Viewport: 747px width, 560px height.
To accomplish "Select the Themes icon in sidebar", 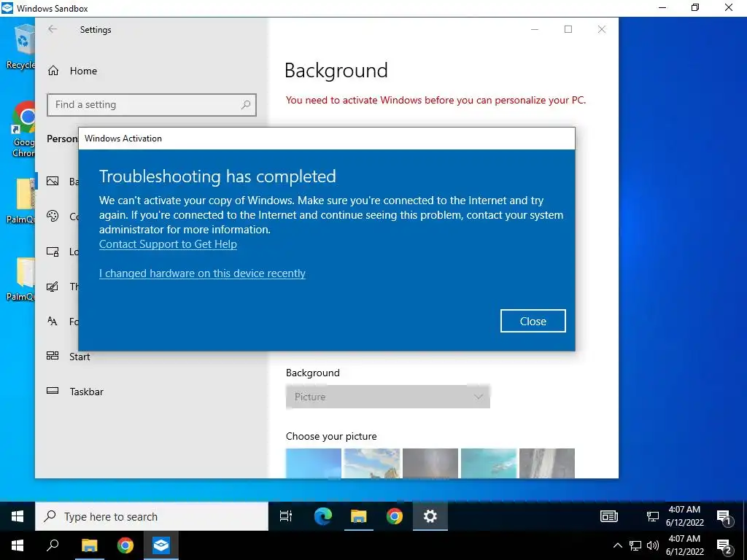I will 53,286.
